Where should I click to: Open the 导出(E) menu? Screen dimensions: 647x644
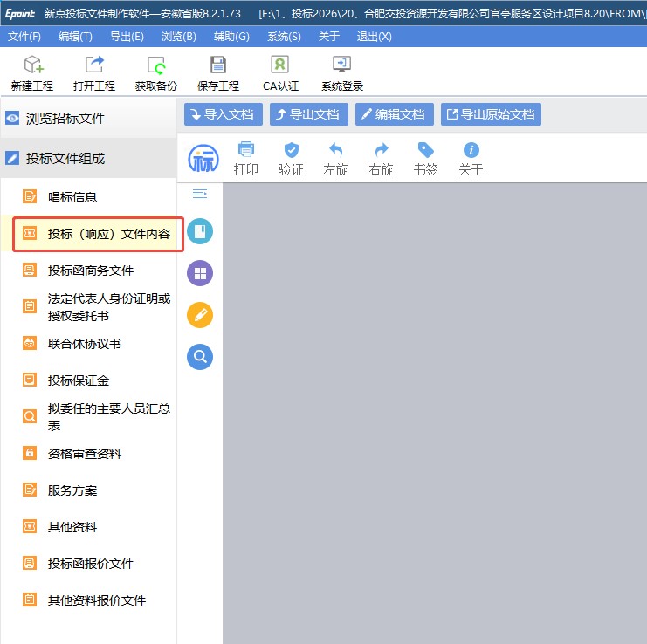127,37
